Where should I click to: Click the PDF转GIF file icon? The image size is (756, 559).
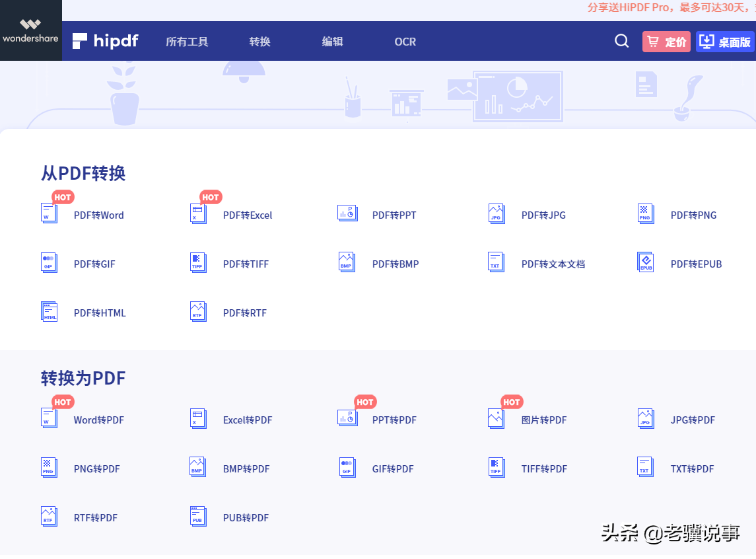[x=49, y=262]
